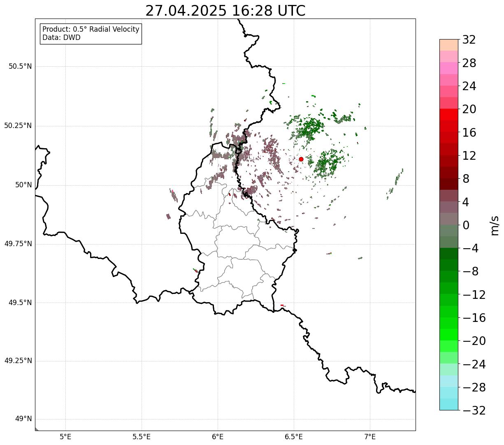This screenshot has width=504, height=445.
Task: Click the colorbar value 4
Action: [x=466, y=202]
